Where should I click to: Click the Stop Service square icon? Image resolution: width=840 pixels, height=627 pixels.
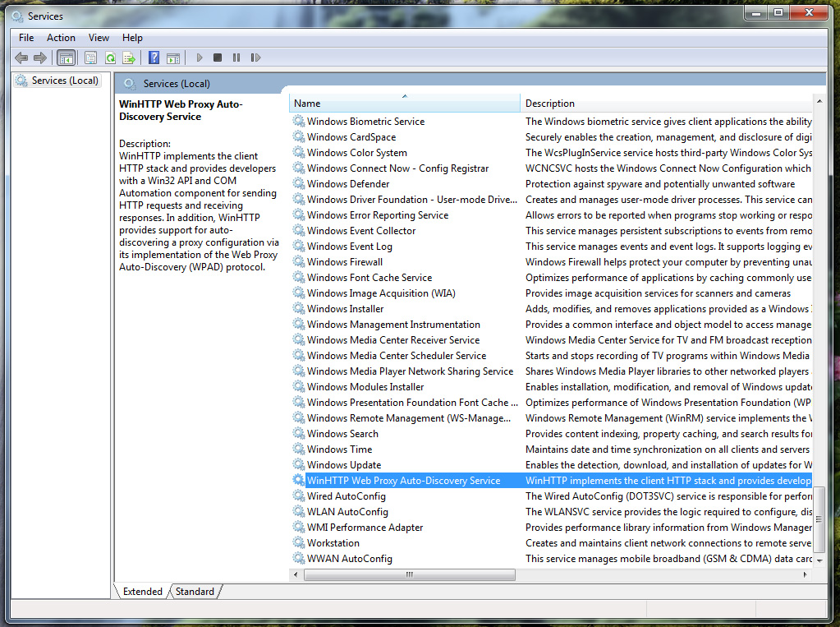click(x=218, y=58)
